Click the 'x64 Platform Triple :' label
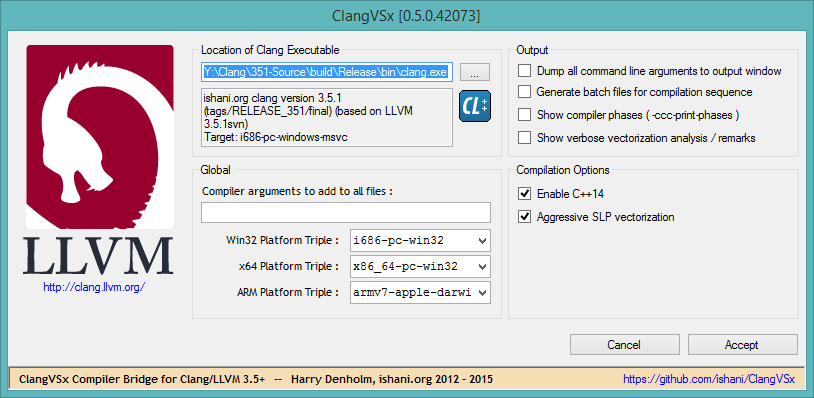The width and height of the screenshot is (814, 398). click(289, 266)
